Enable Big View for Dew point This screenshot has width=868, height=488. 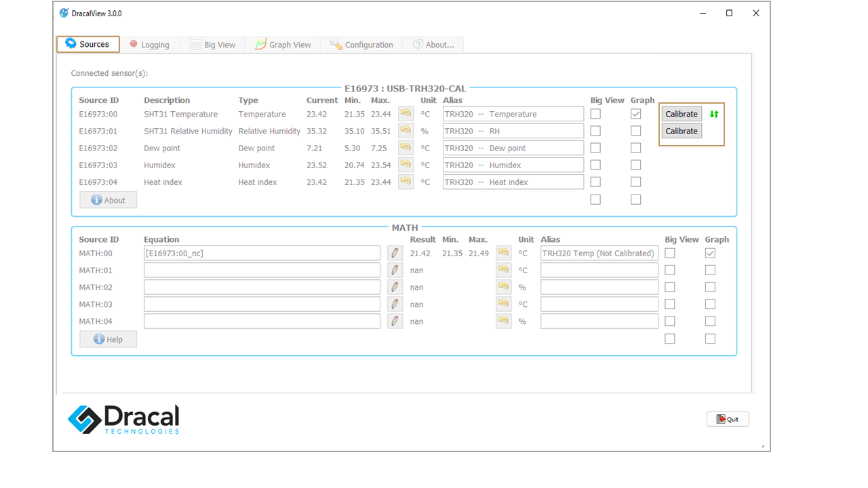595,148
